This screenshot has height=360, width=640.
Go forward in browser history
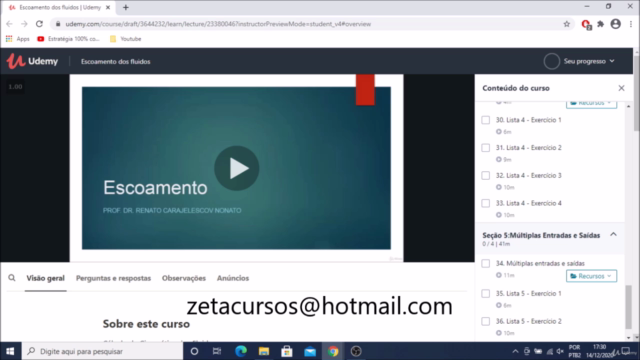click(x=24, y=24)
